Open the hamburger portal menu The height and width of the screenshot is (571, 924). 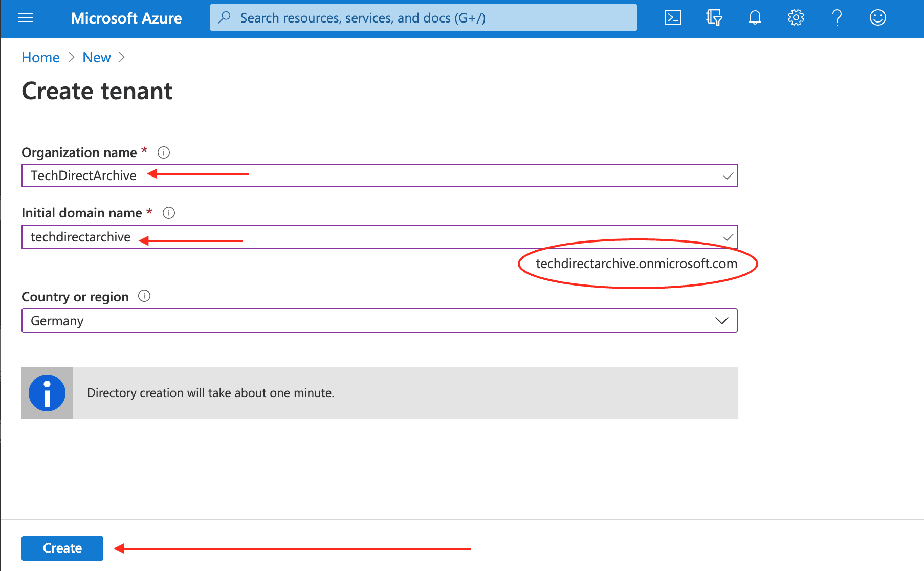click(x=26, y=18)
